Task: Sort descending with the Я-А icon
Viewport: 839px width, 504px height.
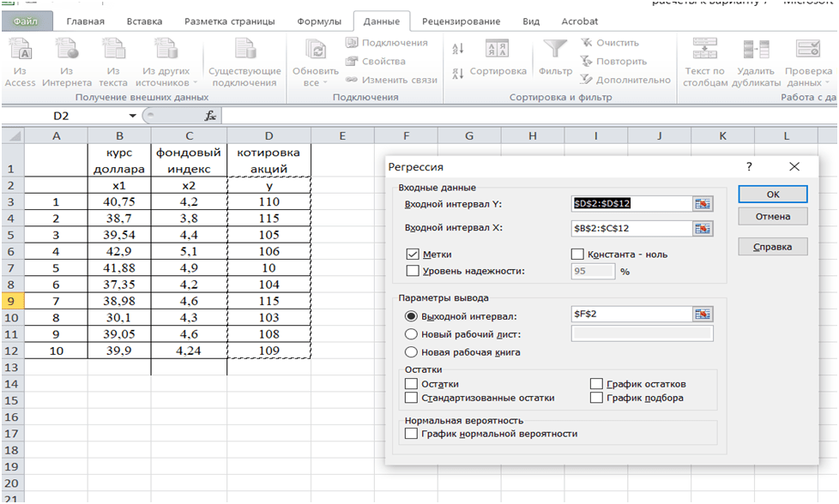Action: [x=457, y=73]
